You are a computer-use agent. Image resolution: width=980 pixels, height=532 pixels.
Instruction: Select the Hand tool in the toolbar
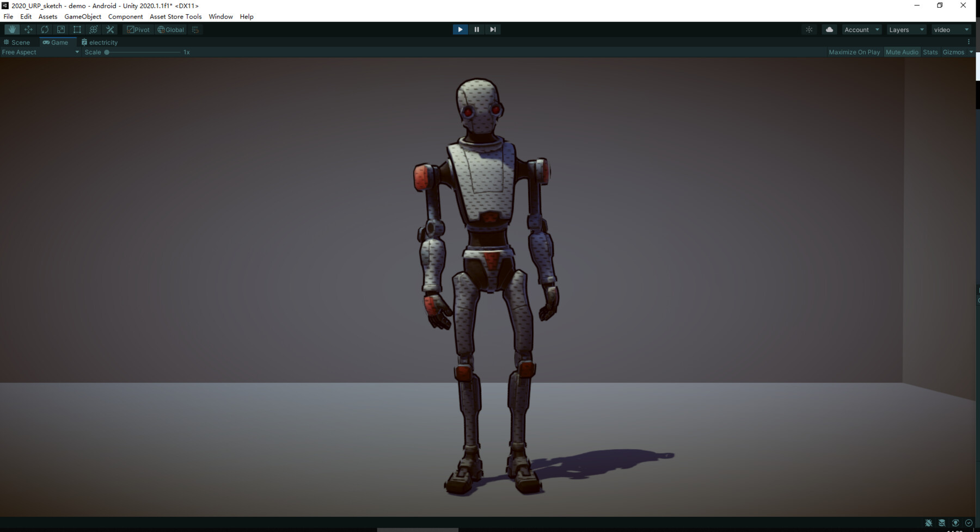coord(11,29)
